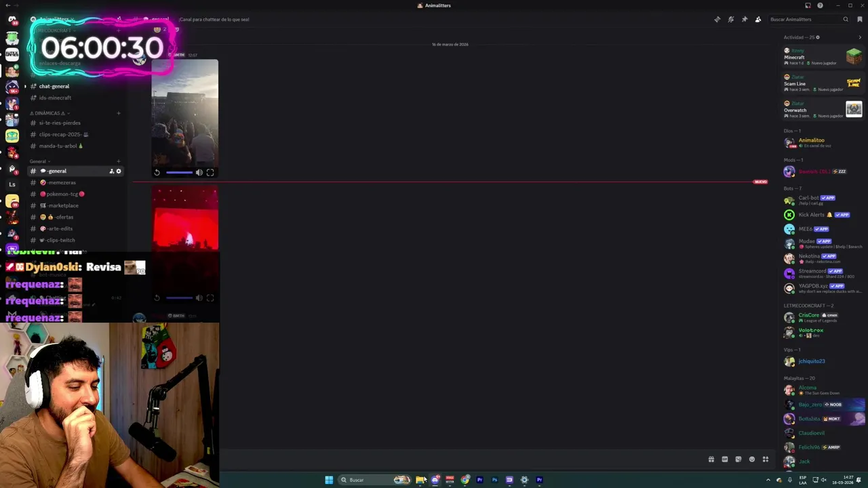
Task: Open Alcoma's member profile
Action: tap(823, 390)
